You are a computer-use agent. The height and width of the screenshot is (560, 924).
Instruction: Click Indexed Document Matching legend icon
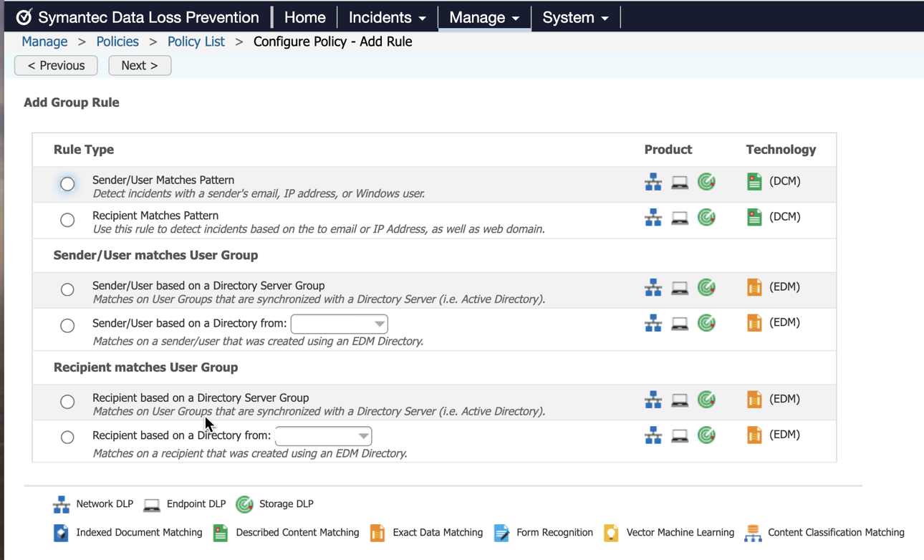click(62, 533)
